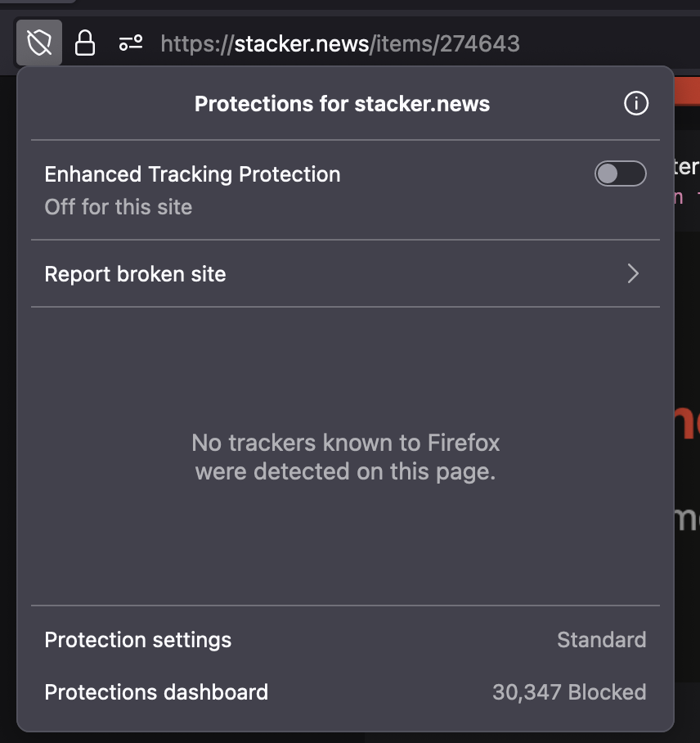Open the 'Report broken site' menu entry
This screenshot has width=700, height=743.
pyautogui.click(x=135, y=274)
